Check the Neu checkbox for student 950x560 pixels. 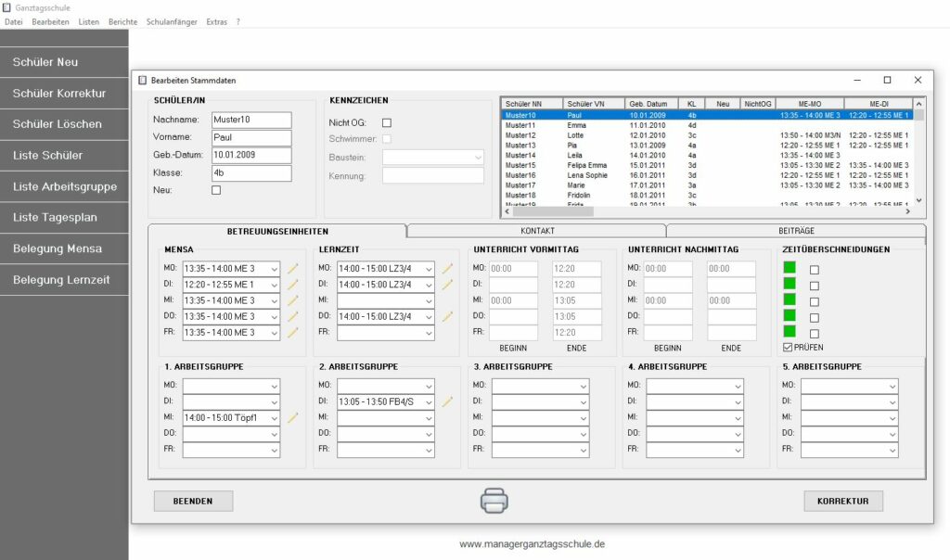216,190
